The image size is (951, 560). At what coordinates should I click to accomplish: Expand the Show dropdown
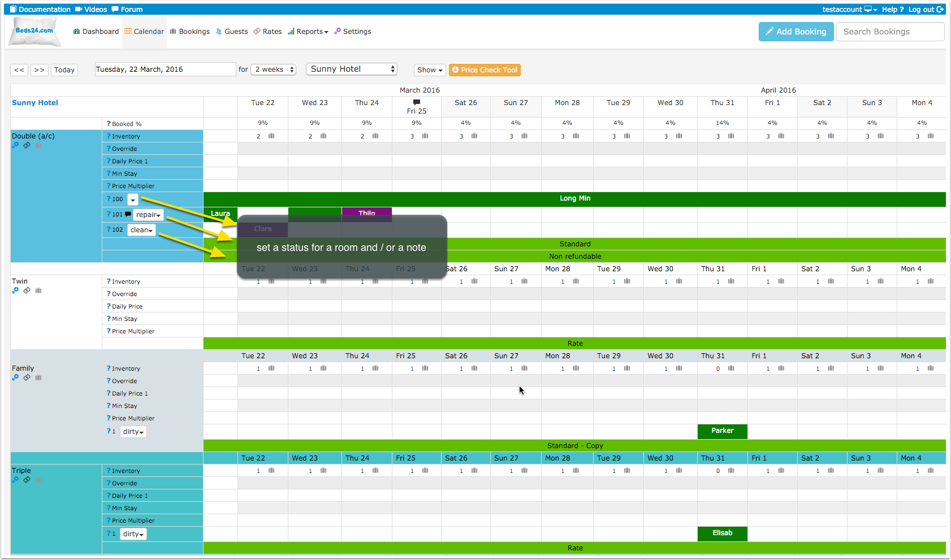pyautogui.click(x=430, y=70)
